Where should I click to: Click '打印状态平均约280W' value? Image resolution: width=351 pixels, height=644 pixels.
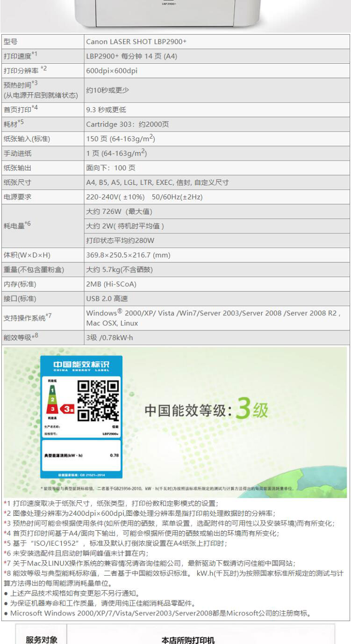pyautogui.click(x=120, y=241)
